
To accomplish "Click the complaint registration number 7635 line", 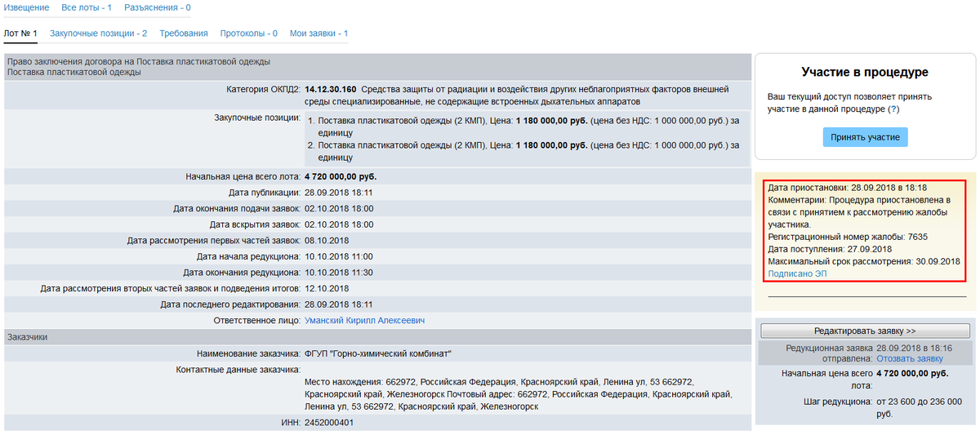I will [x=848, y=237].
